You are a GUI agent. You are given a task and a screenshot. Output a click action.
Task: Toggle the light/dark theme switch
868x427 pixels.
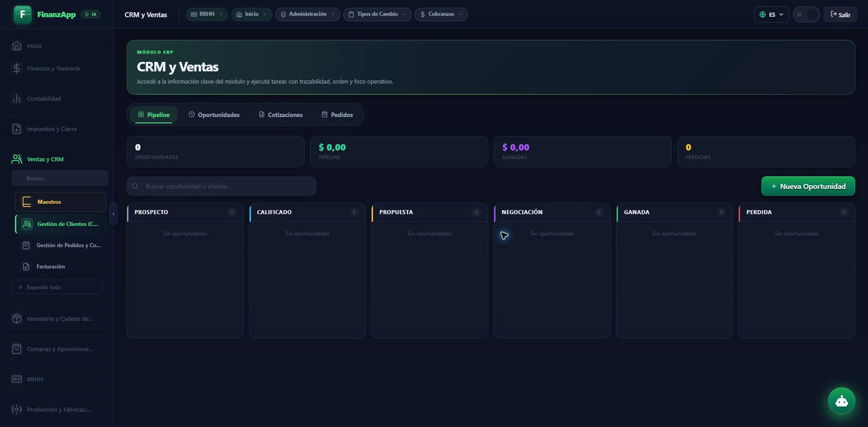806,14
